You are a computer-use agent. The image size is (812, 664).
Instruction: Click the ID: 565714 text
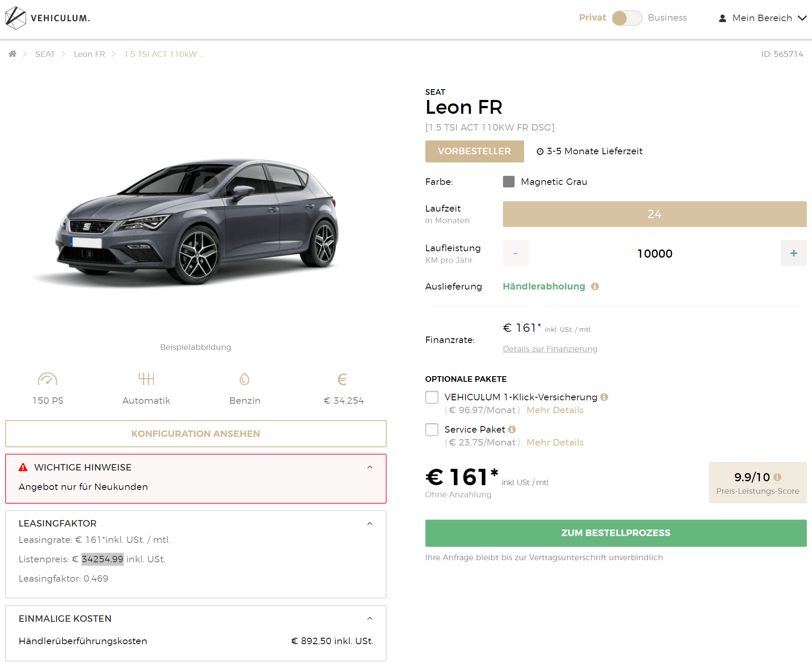pyautogui.click(x=782, y=54)
